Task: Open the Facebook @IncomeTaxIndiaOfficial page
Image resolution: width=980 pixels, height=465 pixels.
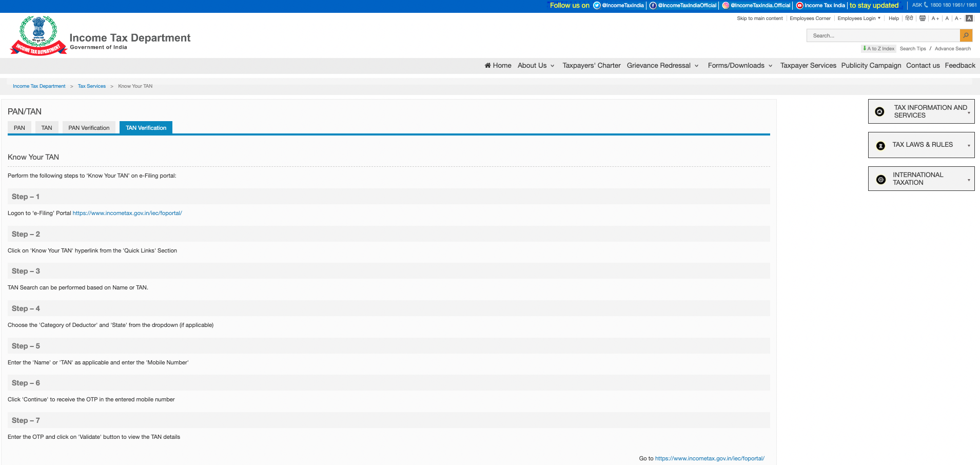Action: click(x=683, y=6)
